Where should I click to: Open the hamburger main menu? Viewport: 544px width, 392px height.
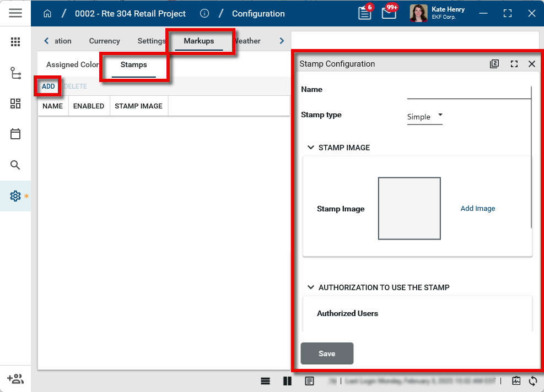point(15,13)
